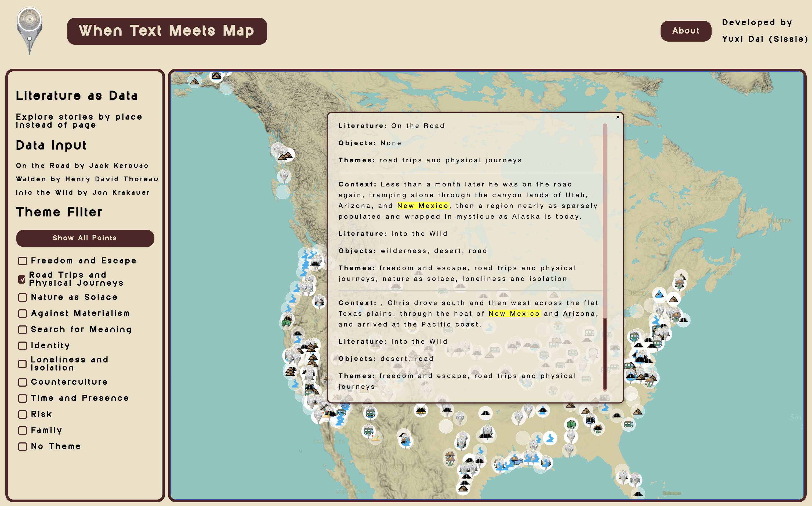Open river marker in bright white circle near Alabama
812x506 pixels.
550,438
